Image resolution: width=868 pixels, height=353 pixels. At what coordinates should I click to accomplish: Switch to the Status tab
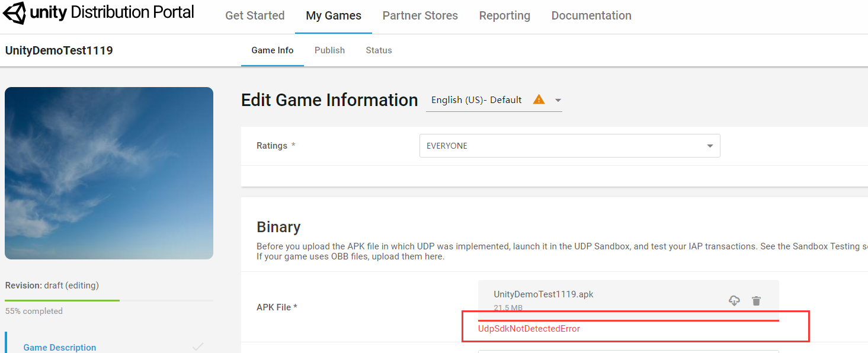(x=379, y=50)
